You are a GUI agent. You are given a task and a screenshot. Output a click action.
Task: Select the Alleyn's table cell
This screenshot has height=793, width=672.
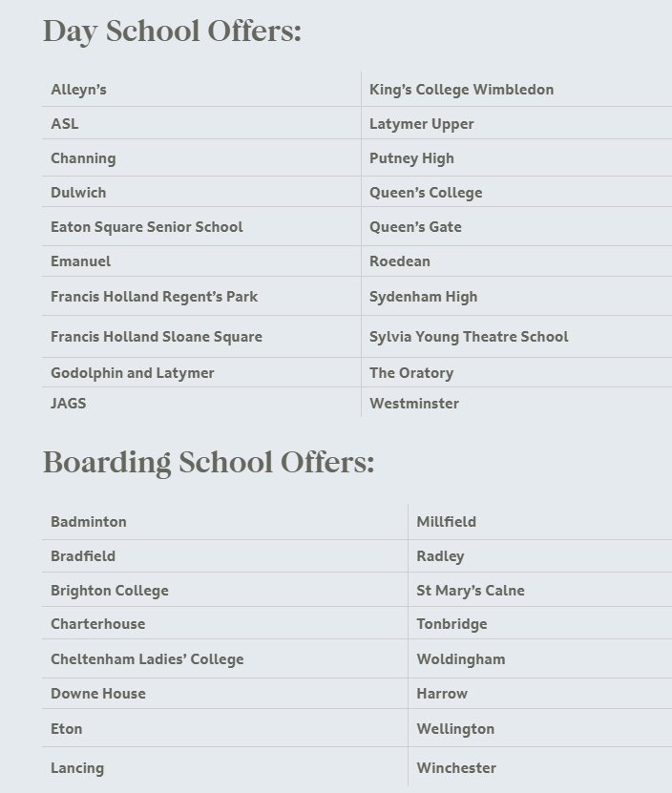pos(78,90)
